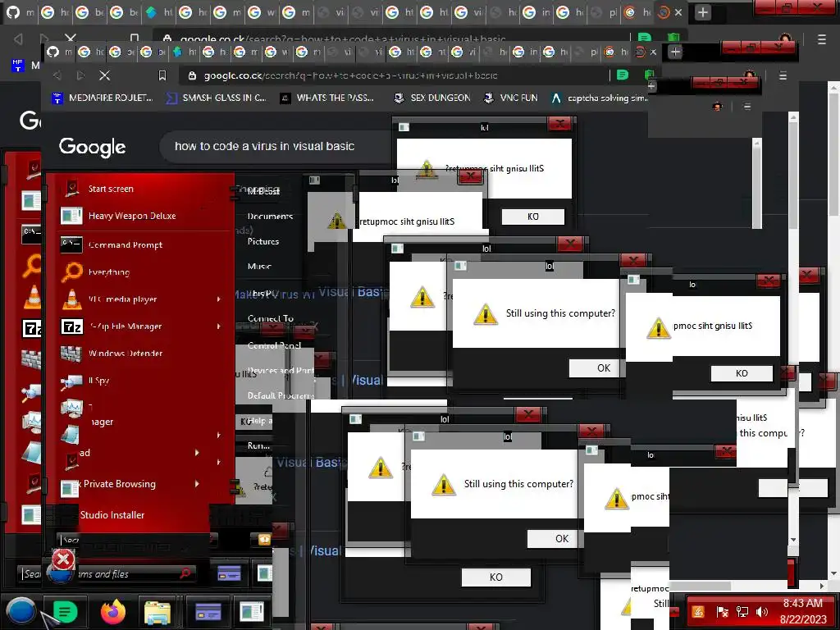840x630 pixels.
Task: Stop loading with X in front browser toolbar
Action: coord(105,75)
